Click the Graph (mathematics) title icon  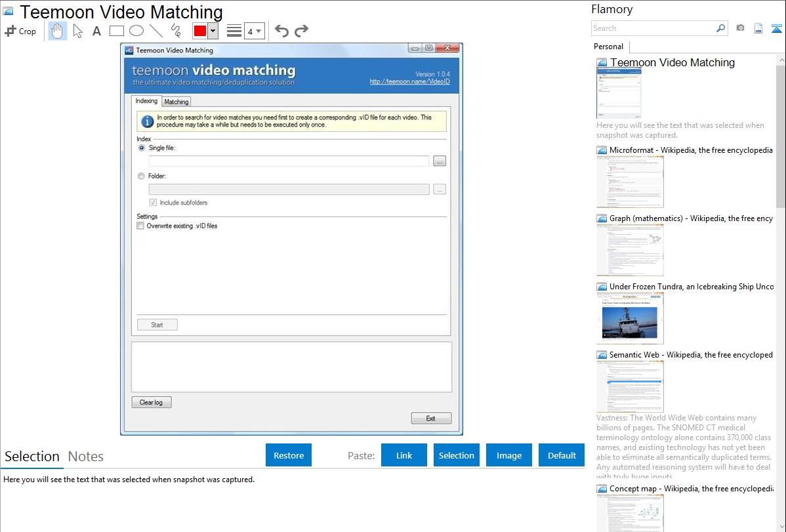click(602, 218)
